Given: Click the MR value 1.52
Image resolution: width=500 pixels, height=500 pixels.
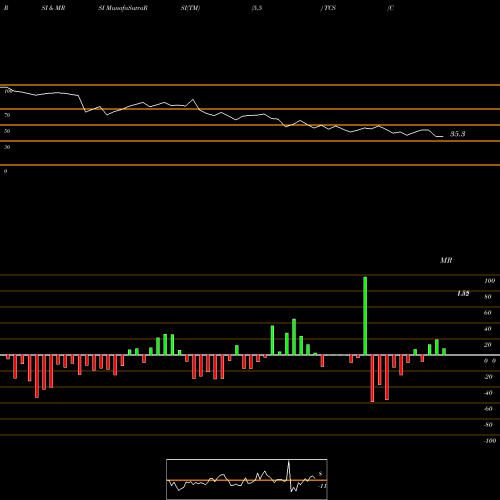Looking at the screenshot, I should point(463,294).
